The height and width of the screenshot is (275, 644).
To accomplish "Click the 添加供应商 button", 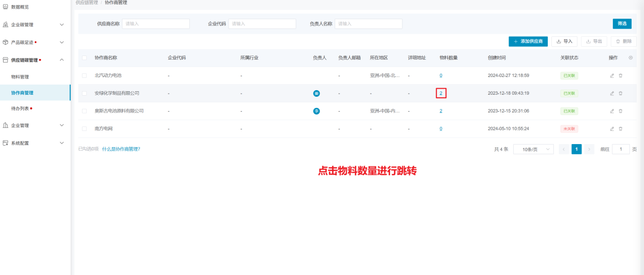I will point(528,41).
